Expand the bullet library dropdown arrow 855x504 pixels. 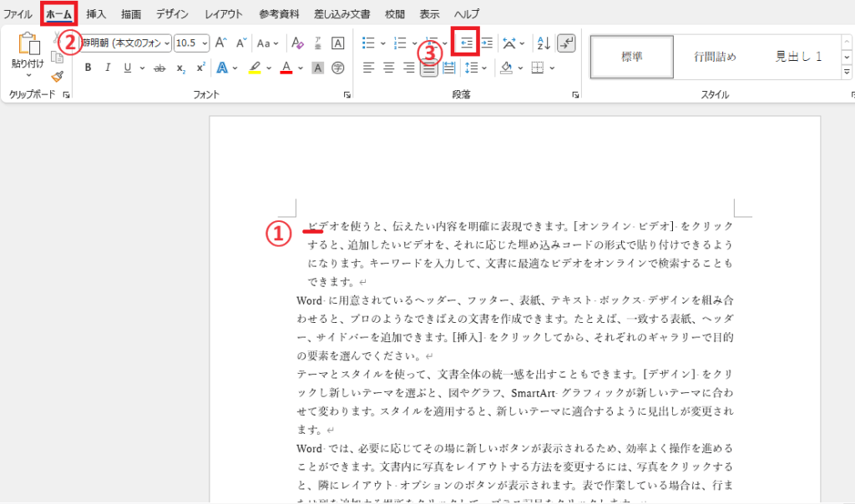click(x=382, y=43)
